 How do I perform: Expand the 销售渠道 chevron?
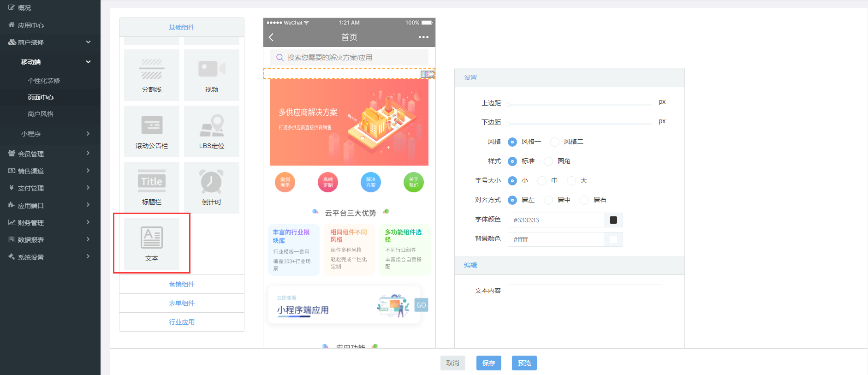[x=88, y=171]
